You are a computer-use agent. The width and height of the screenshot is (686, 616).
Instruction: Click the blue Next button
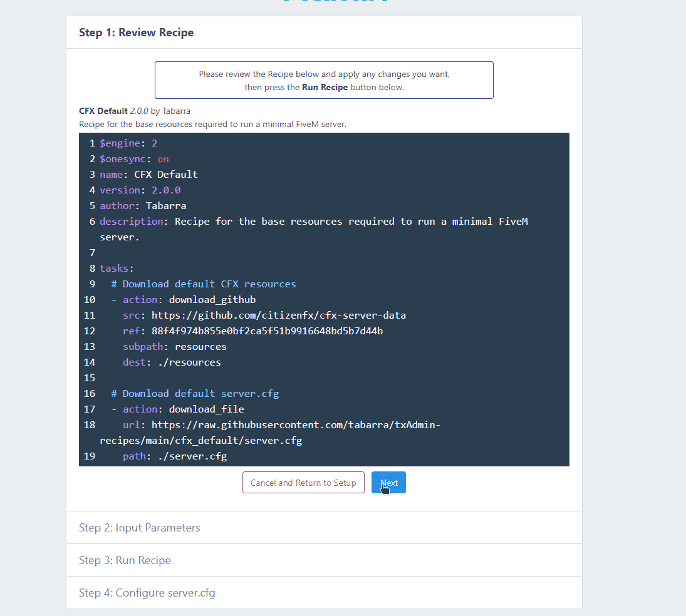point(388,482)
